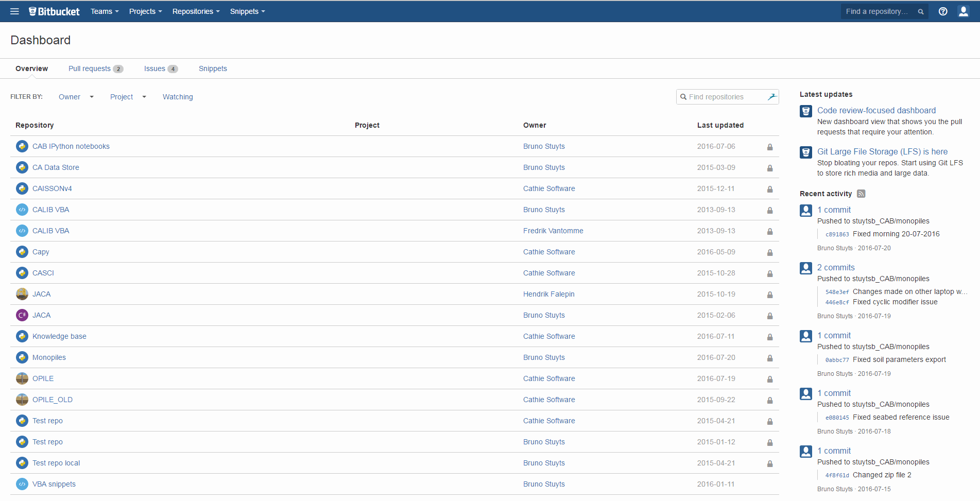Open the help question mark icon
Viewport: 980px width, 501px height.
[943, 11]
